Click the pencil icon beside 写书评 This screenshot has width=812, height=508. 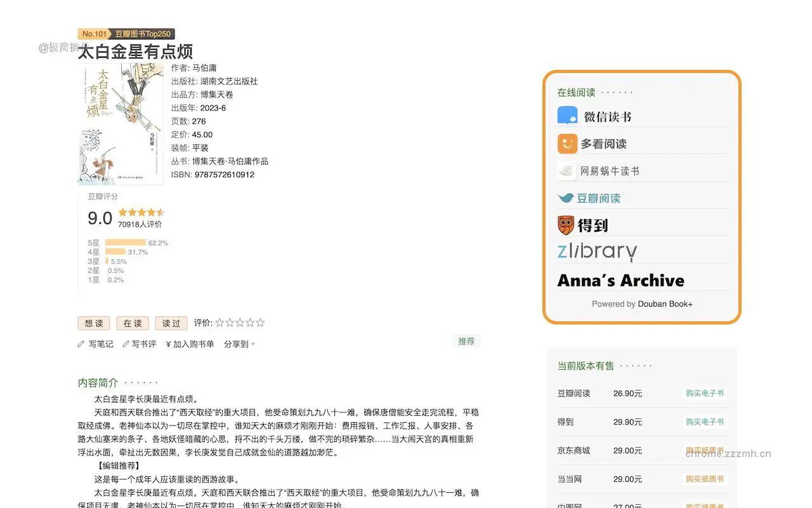pyautogui.click(x=126, y=344)
